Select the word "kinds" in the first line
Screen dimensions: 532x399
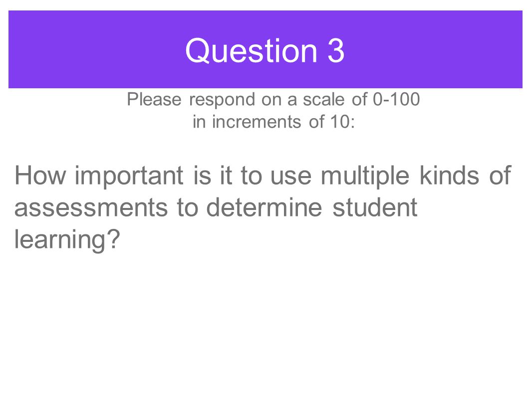(x=449, y=175)
